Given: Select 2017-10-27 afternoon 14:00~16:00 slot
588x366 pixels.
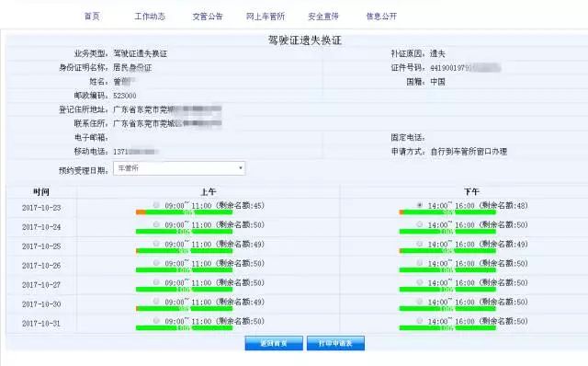Looking at the screenshot, I should click(x=420, y=282).
